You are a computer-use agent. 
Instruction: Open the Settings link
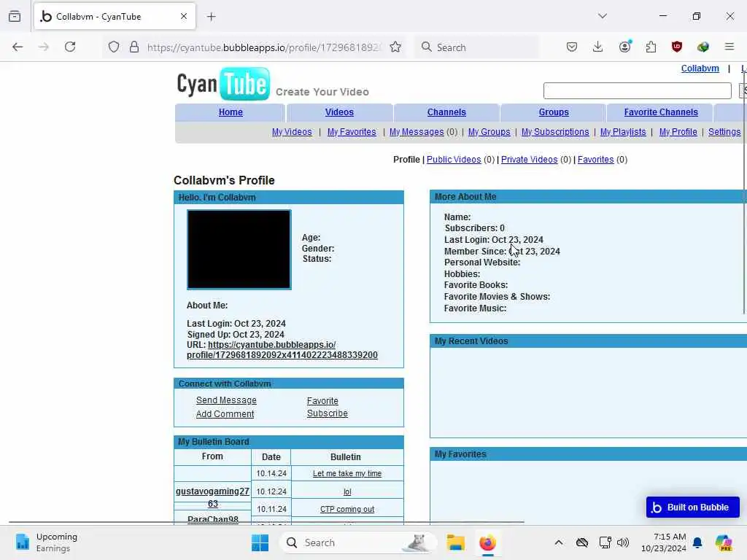click(724, 132)
